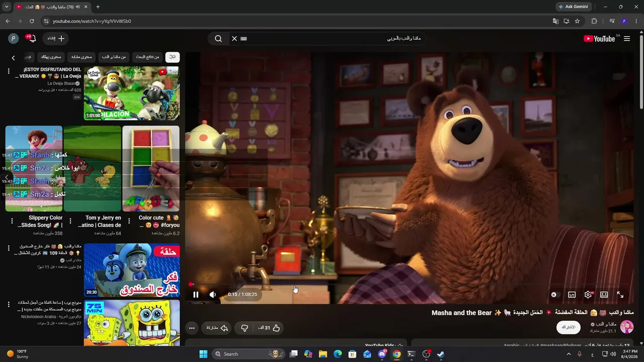This screenshot has width=644, height=362.
Task: Open the video player settings gear
Action: pyautogui.click(x=588, y=295)
